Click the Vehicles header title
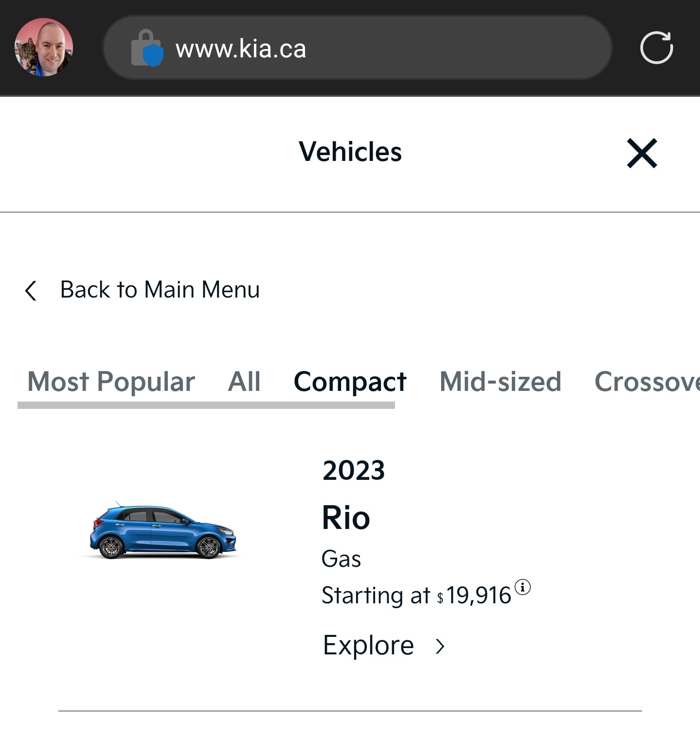Image resolution: width=700 pixels, height=738 pixels. [350, 152]
